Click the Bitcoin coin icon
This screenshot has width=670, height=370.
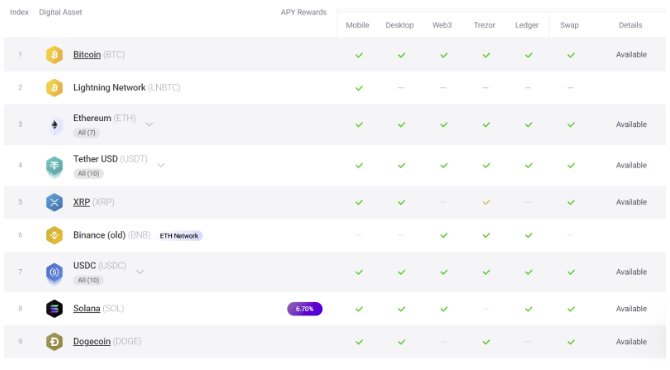pyautogui.click(x=54, y=55)
